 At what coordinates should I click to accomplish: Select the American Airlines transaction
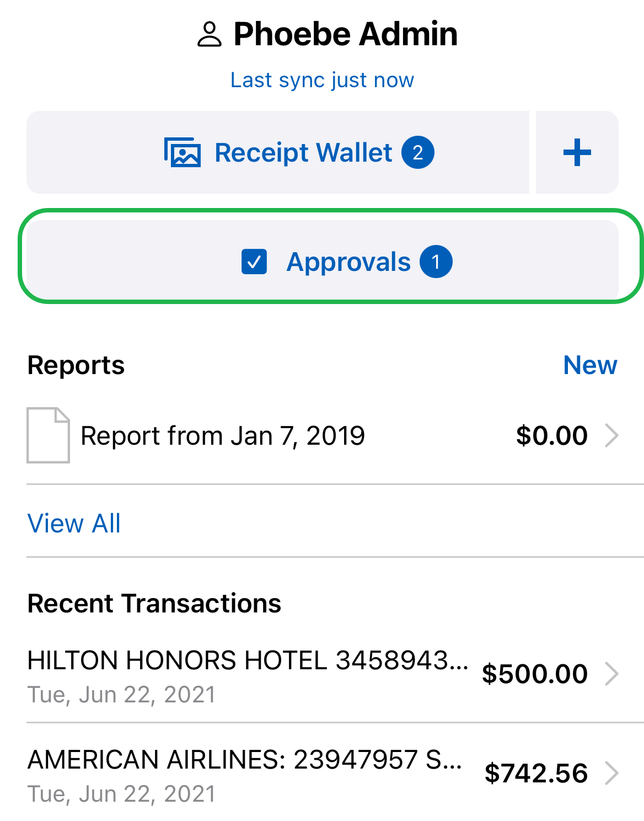(x=245, y=760)
